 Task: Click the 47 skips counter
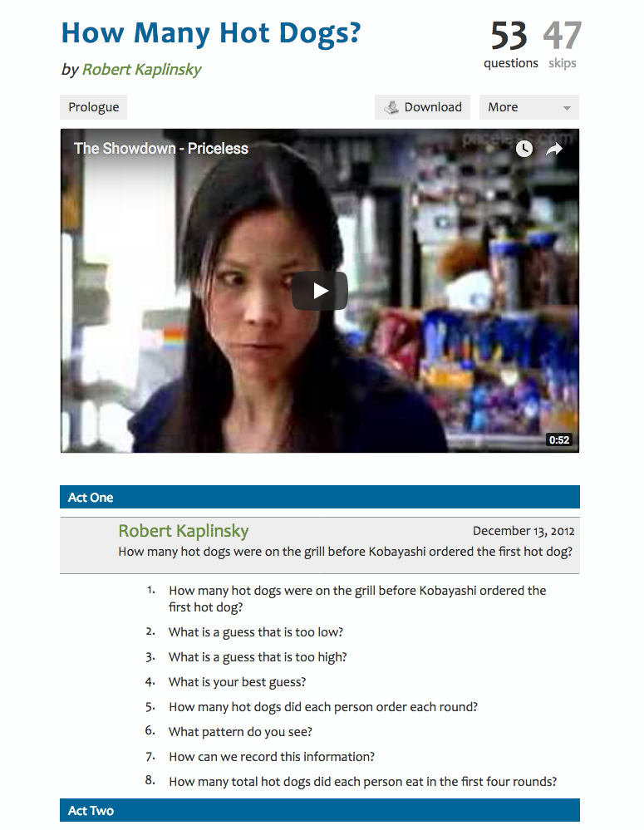(x=562, y=45)
